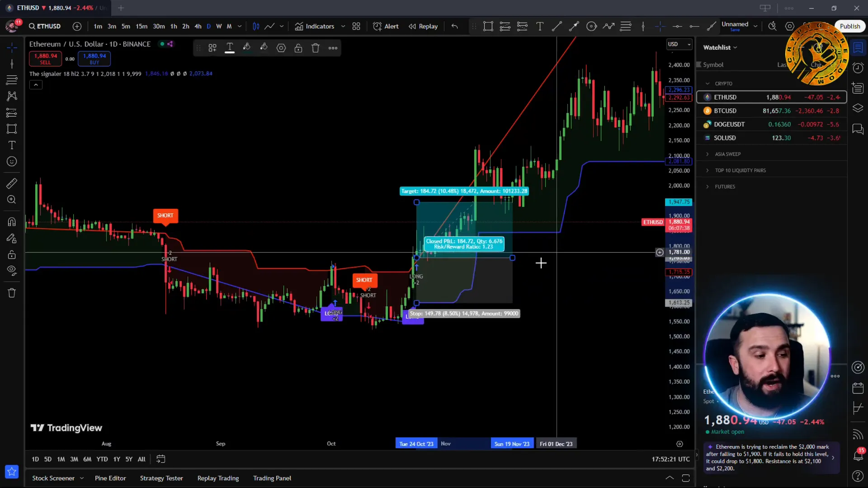Open the Trading Panel tab
Image resolution: width=868 pixels, height=488 pixels.
pos(272,478)
